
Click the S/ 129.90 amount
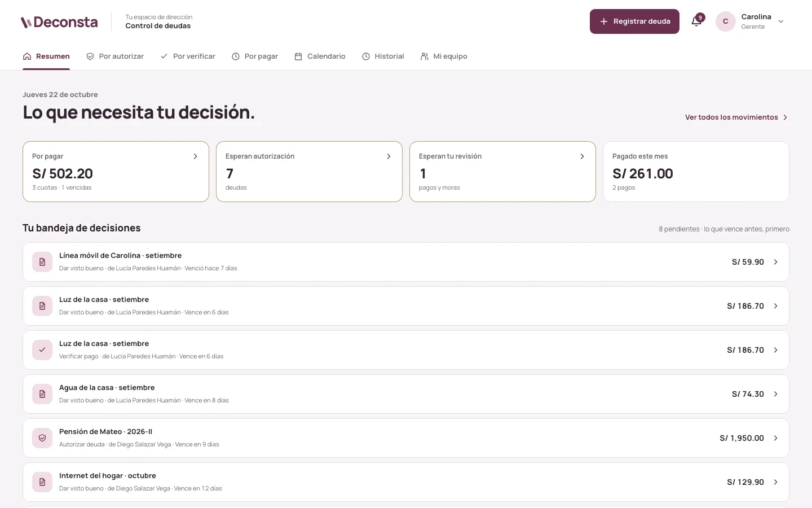(745, 482)
